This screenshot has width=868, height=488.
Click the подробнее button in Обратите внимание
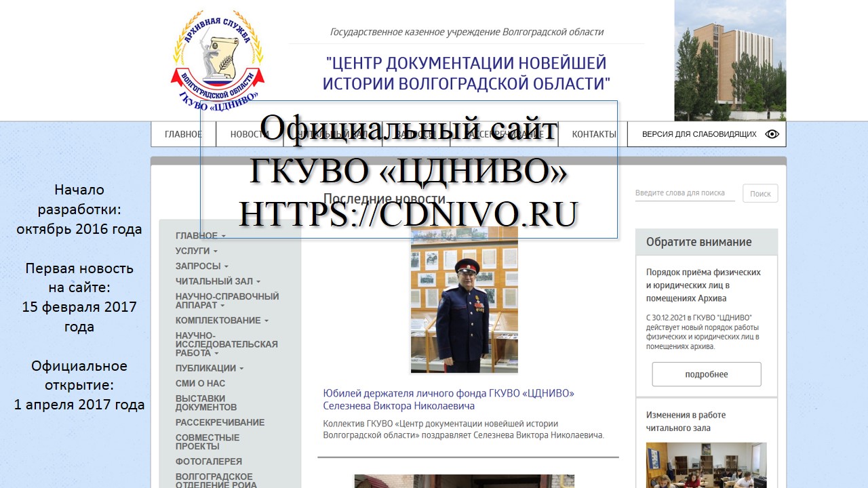coord(707,374)
